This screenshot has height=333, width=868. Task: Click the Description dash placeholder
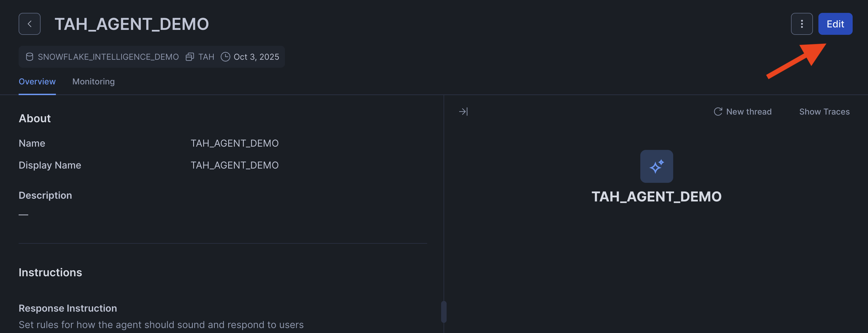click(x=24, y=214)
